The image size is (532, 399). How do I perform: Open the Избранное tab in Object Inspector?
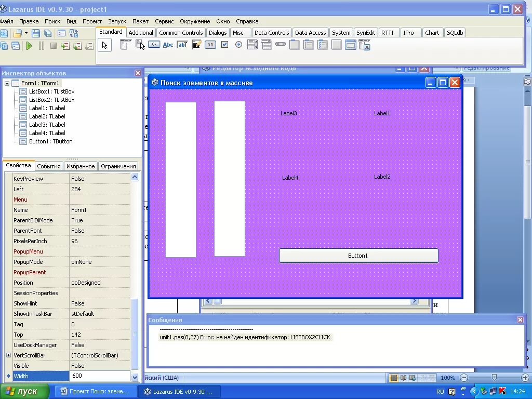pos(81,166)
